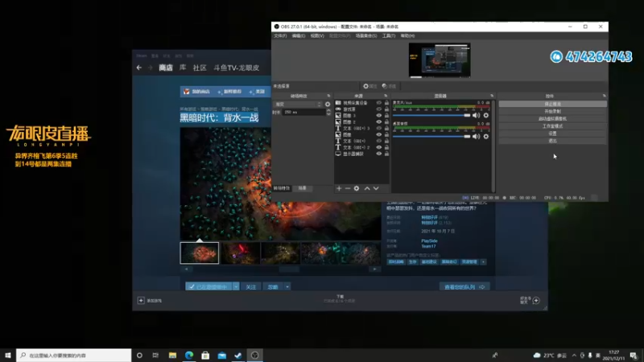The width and height of the screenshot is (644, 362).
Task: Adjust the 桌面音频 volume slider
Action: click(x=431, y=136)
